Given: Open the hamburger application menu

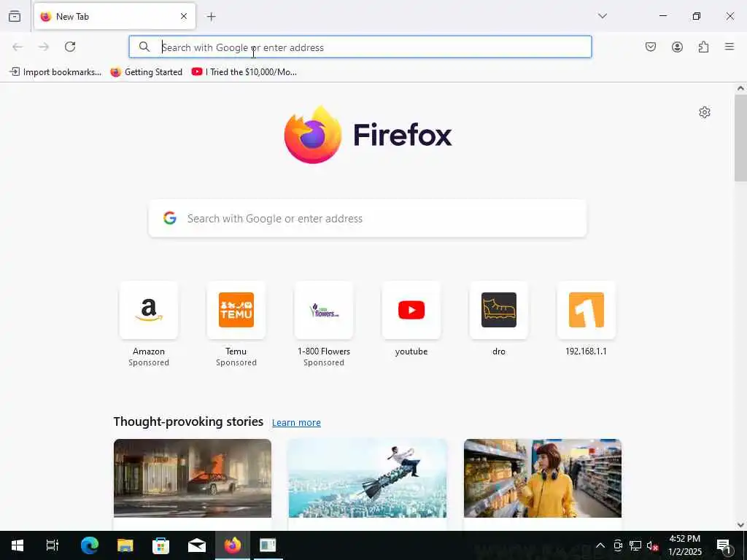Looking at the screenshot, I should (x=729, y=47).
